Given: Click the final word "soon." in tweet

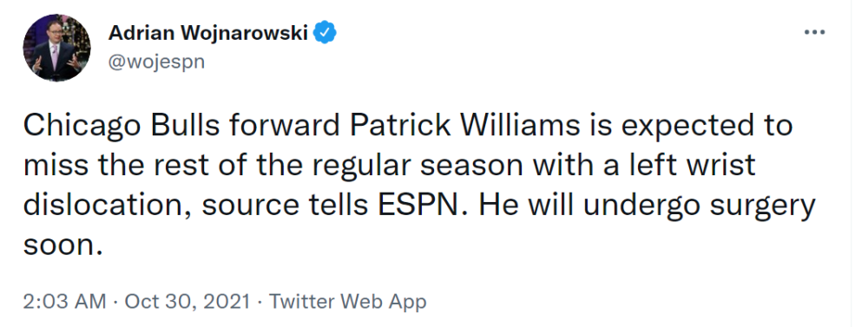Looking at the screenshot, I should pyautogui.click(x=63, y=245).
